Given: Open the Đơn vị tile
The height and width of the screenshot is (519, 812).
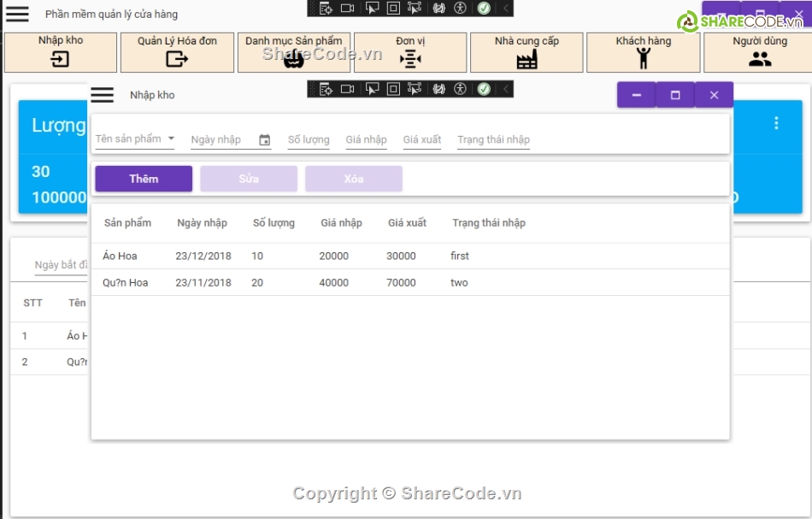Looking at the screenshot, I should [x=410, y=52].
